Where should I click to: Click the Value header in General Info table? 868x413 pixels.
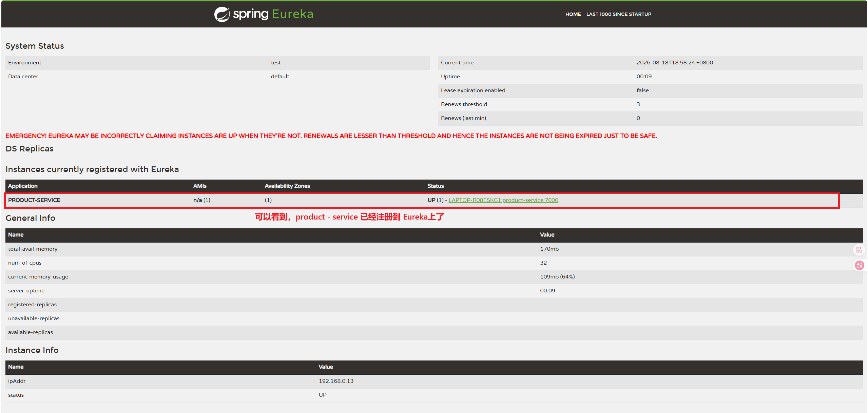click(x=547, y=235)
